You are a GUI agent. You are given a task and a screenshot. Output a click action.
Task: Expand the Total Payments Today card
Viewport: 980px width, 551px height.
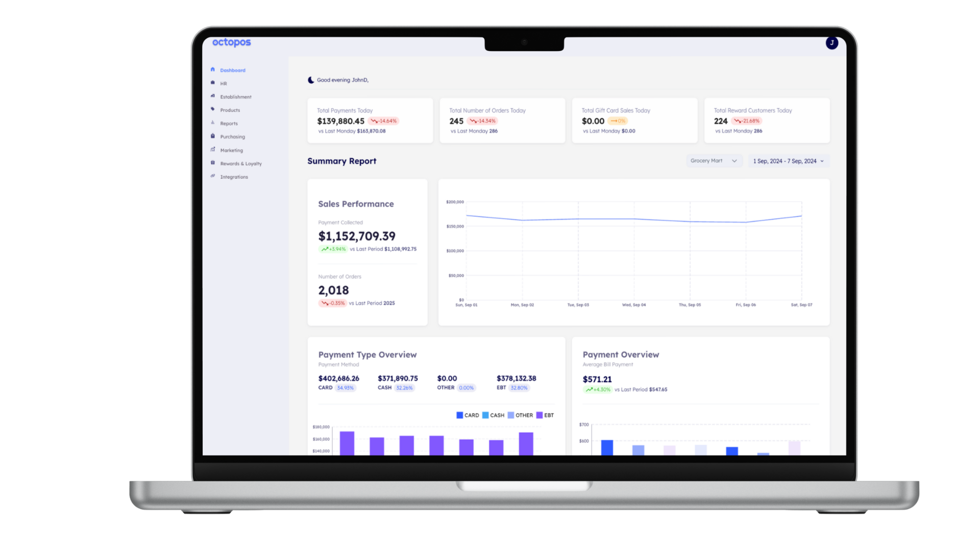pos(369,120)
